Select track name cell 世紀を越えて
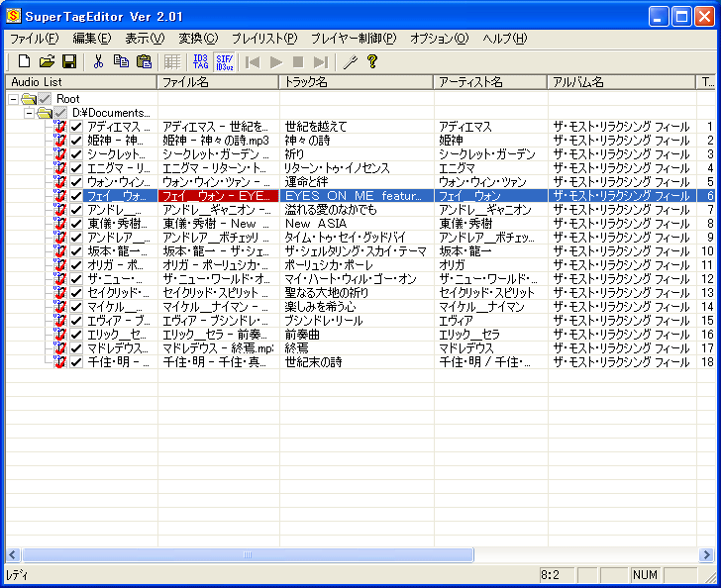Image resolution: width=721 pixels, height=588 pixels. pyautogui.click(x=357, y=127)
